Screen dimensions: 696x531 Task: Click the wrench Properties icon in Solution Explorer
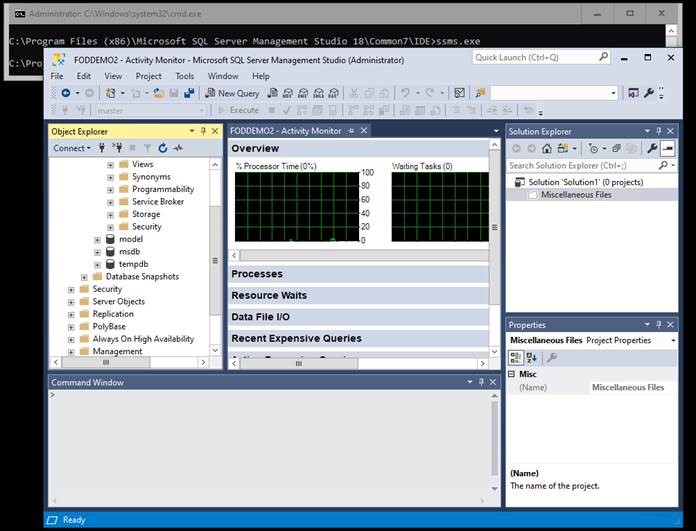click(652, 148)
